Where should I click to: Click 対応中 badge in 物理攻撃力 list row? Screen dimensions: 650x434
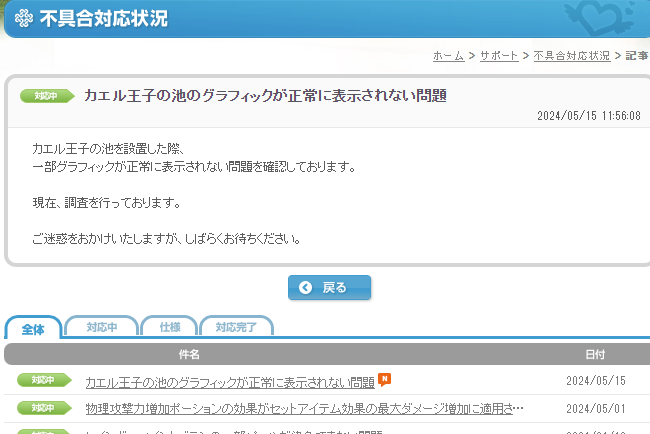click(x=44, y=408)
